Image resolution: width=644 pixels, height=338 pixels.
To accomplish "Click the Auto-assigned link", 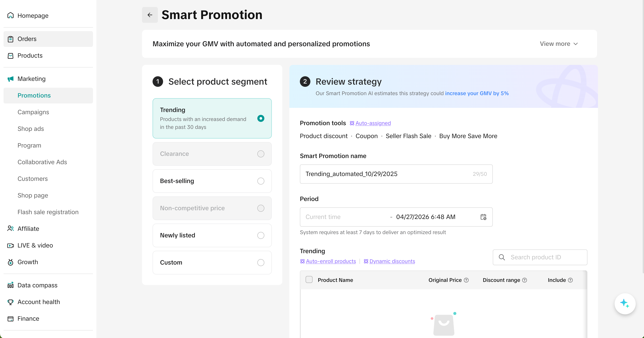I will (373, 123).
